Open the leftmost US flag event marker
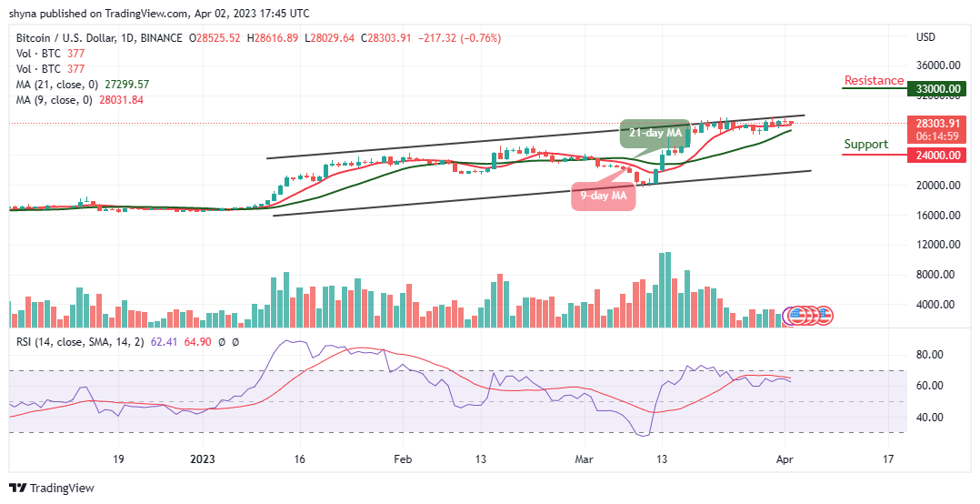Image resolution: width=980 pixels, height=504 pixels. tap(796, 315)
